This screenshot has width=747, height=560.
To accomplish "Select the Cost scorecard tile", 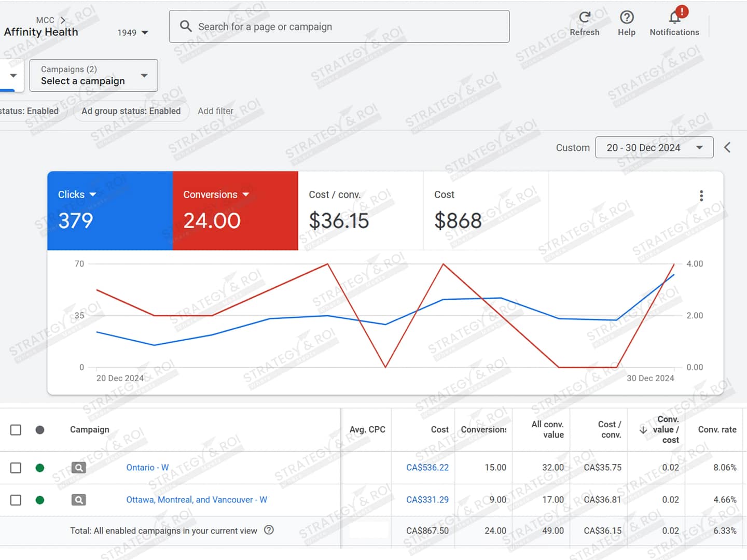I will [x=486, y=211].
